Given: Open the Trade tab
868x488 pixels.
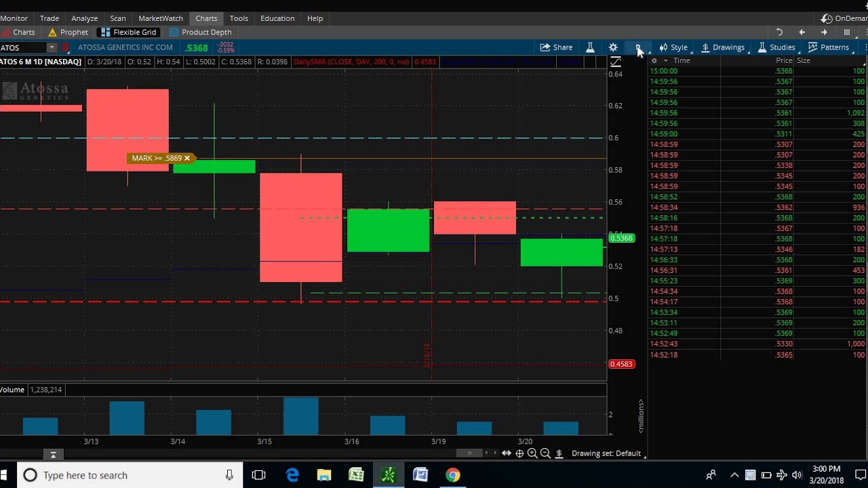Looking at the screenshot, I should [x=50, y=18].
